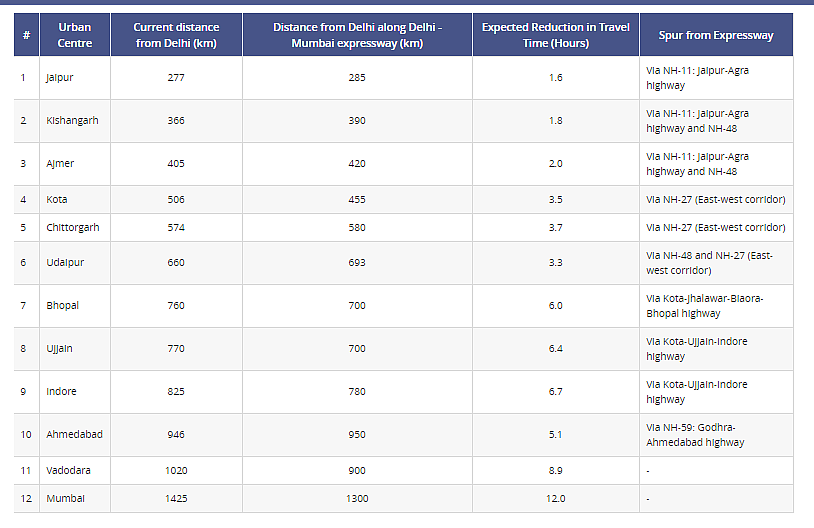Click current distance value 1020
Viewport: 814px width, 528px height.
(x=176, y=470)
